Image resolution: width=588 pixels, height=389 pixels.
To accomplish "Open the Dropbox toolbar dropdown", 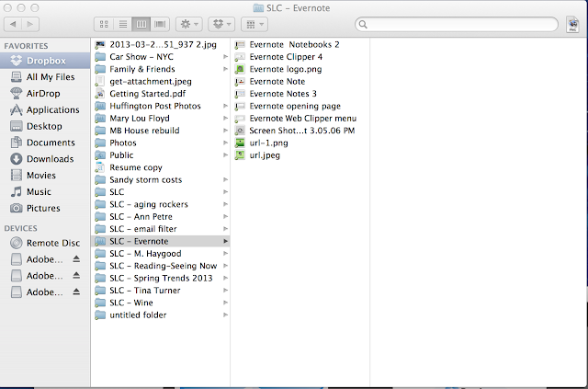I will [221, 25].
